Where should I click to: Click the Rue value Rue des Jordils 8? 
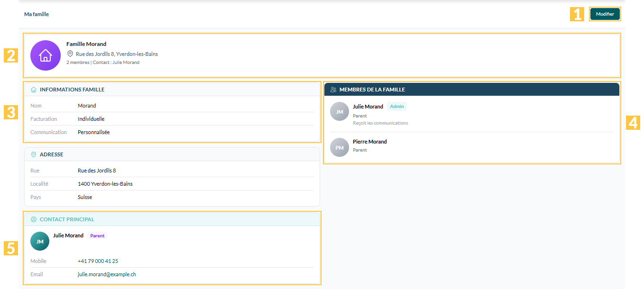97,171
